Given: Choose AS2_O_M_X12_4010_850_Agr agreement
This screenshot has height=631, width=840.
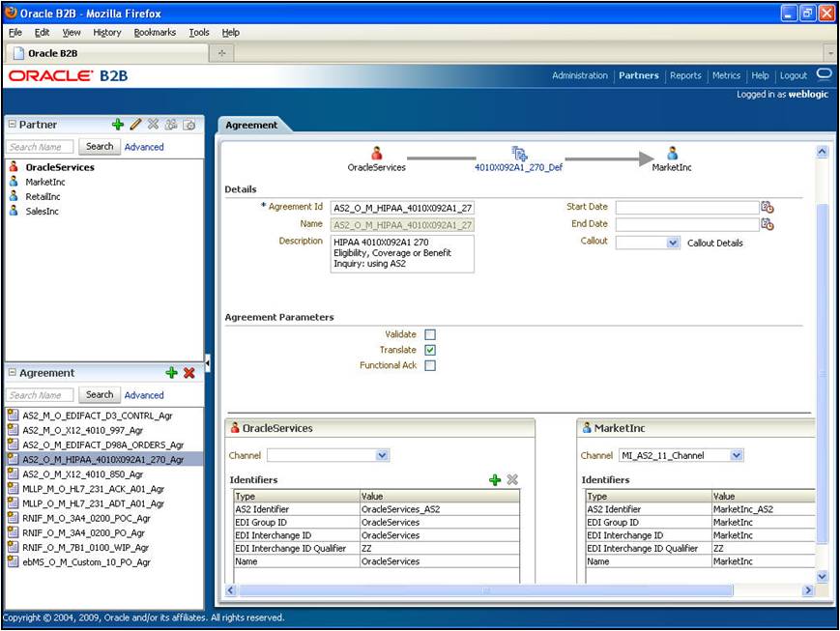Looking at the screenshot, I should pyautogui.click(x=82, y=474).
